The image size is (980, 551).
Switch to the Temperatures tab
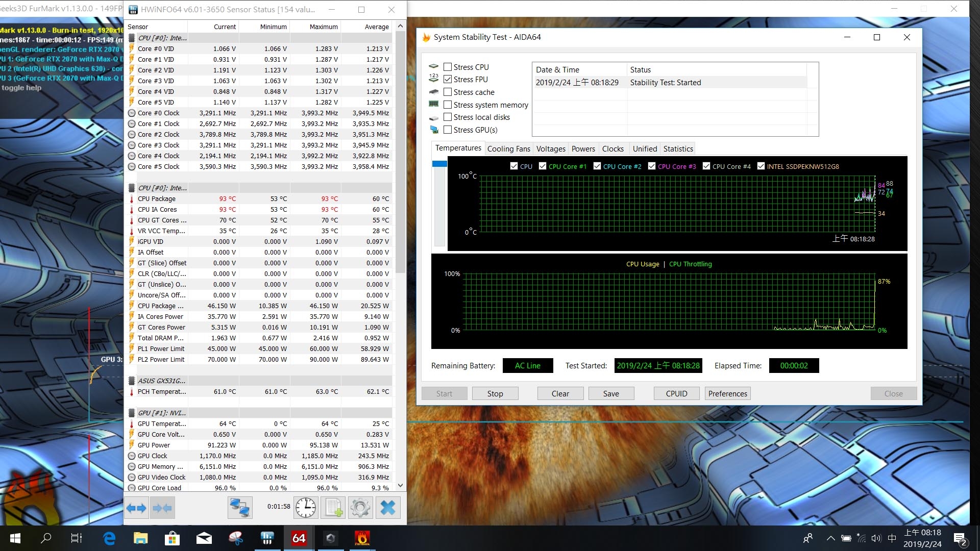point(458,148)
